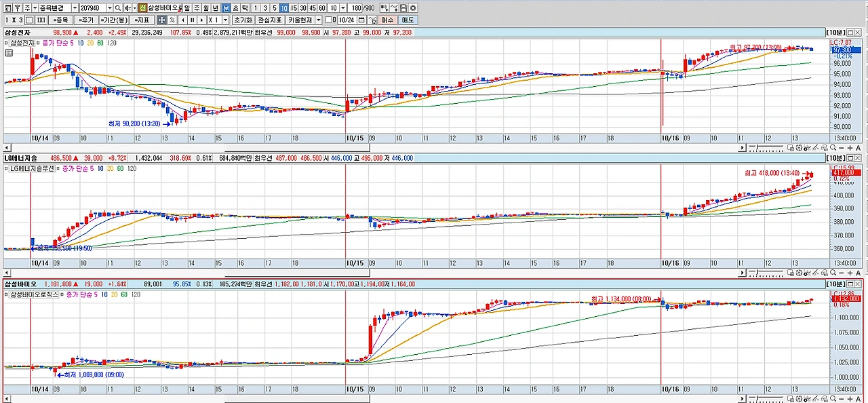Screen dimensions: 868x403
Task: Click the minus zoom-out icon under 삼성바이오 chart
Action: [841, 398]
